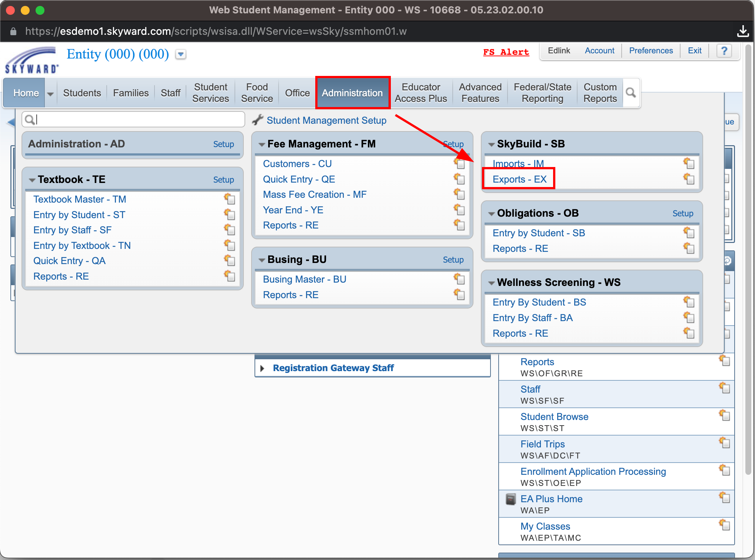Click favorite icon beside Entry by Staff - SF
755x560 pixels.
point(230,230)
